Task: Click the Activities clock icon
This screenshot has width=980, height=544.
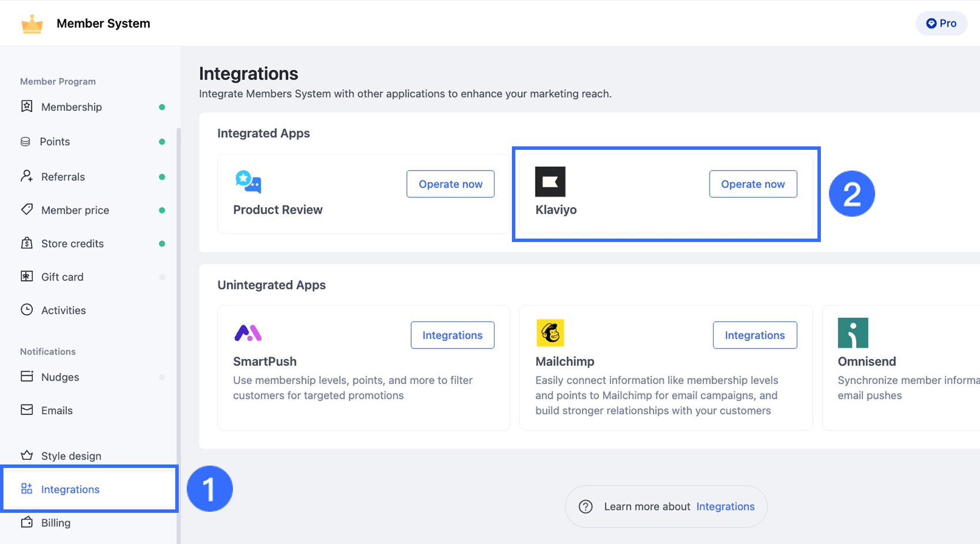Action: 27,310
